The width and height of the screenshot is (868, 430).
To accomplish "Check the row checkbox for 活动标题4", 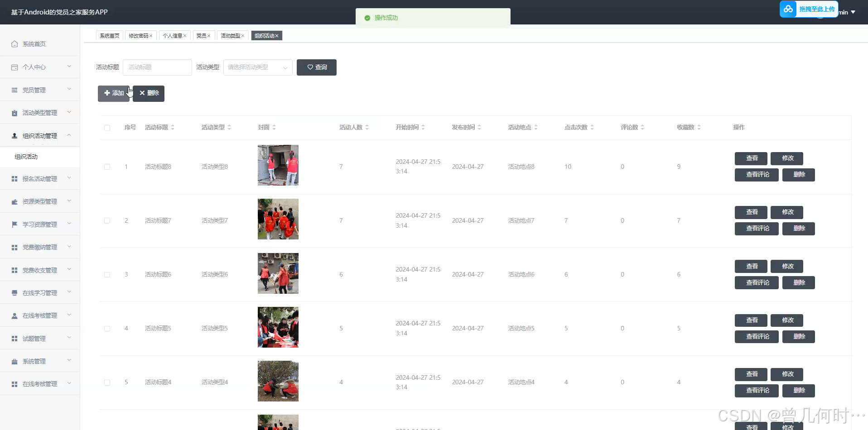I will (107, 382).
